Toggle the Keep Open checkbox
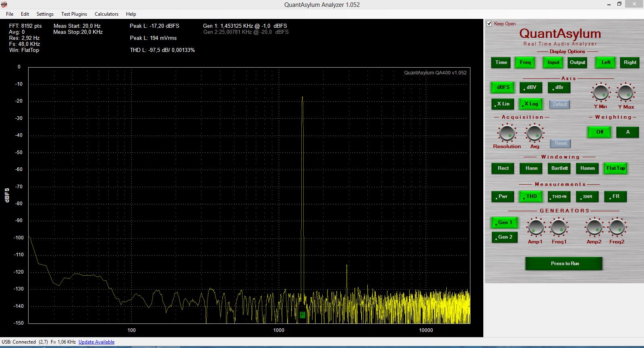644x348 pixels. [x=489, y=24]
